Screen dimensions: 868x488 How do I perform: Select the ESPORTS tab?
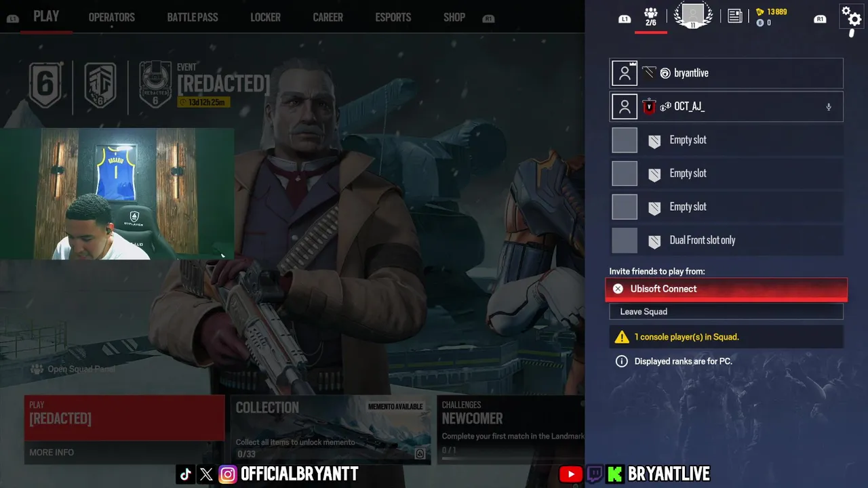(393, 18)
